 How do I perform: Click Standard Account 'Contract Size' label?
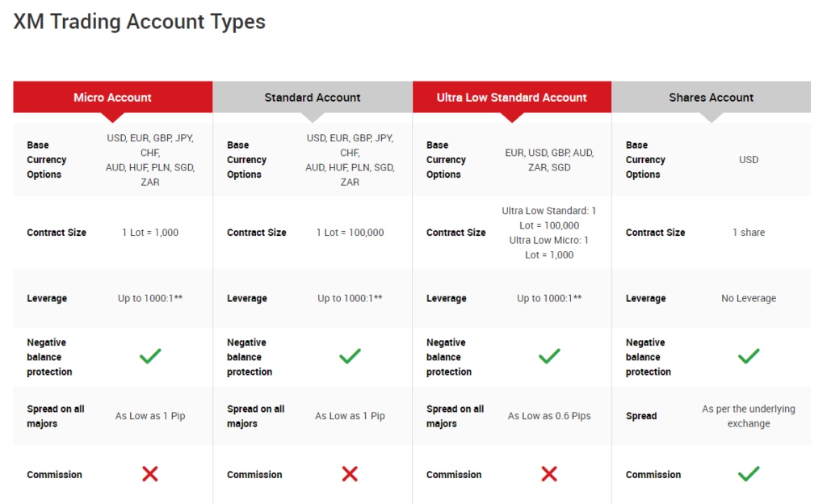coord(256,233)
